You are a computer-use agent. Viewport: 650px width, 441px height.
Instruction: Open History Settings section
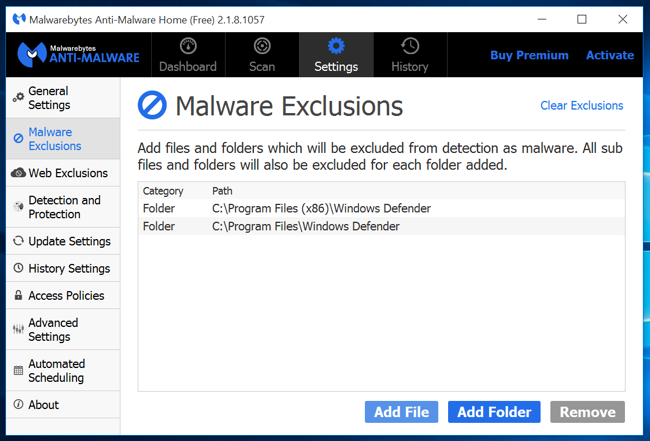pyautogui.click(x=63, y=268)
